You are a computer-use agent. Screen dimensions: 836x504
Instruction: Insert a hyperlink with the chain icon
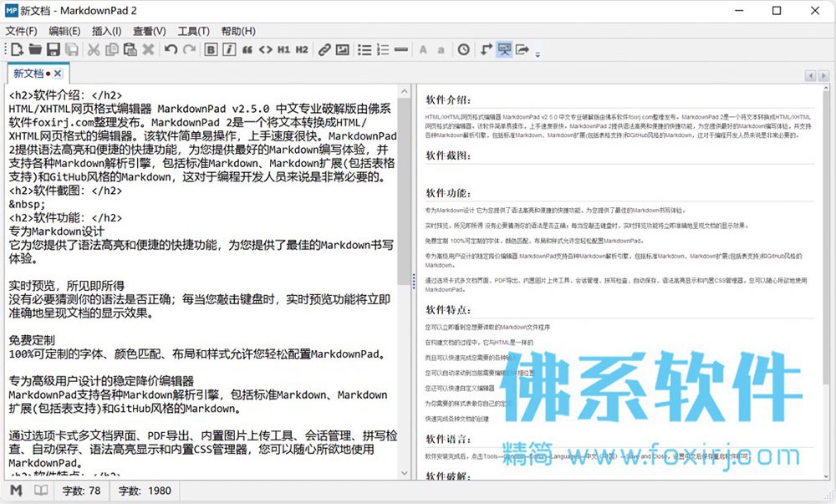point(324,49)
